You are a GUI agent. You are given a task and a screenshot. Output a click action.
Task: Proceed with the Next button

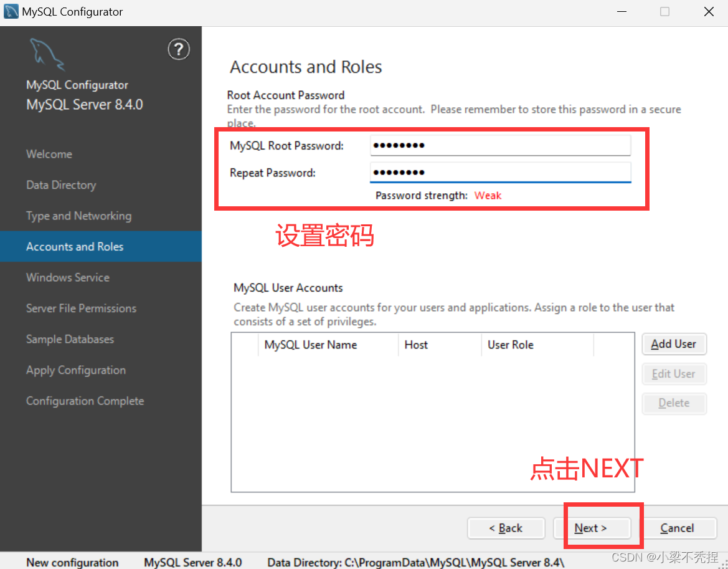coord(592,528)
